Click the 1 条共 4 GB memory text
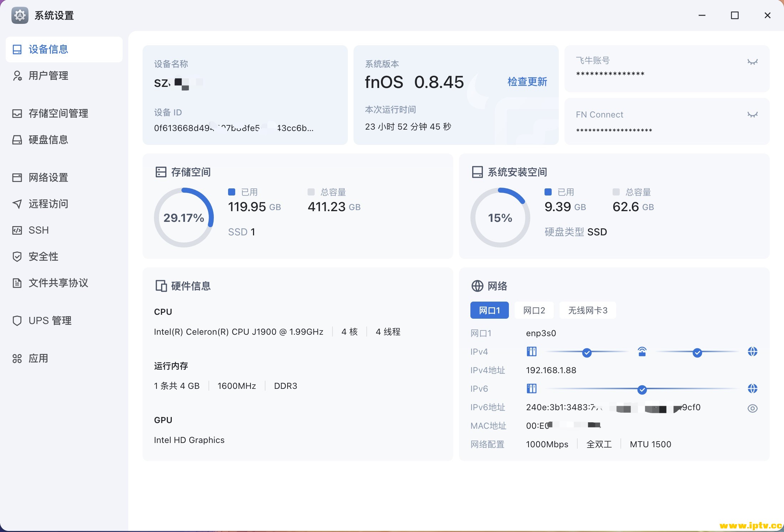This screenshot has height=532, width=784. pyautogui.click(x=177, y=386)
